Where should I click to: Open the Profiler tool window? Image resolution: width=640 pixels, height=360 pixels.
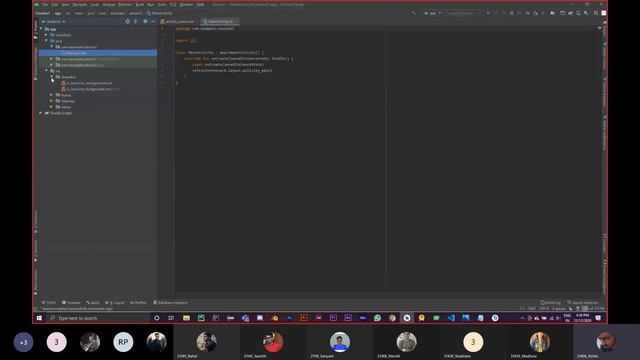[x=138, y=302]
